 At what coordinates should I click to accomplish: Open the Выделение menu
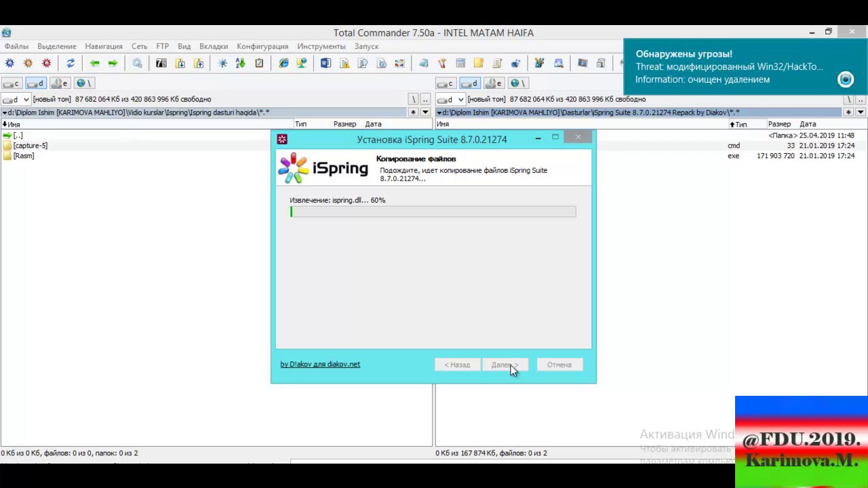[57, 46]
